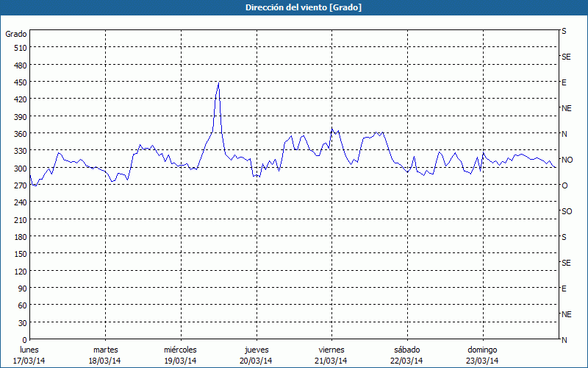Image resolution: width=588 pixels, height=368 pixels.
Task: Select the SO compass direction label
Action: coord(567,211)
